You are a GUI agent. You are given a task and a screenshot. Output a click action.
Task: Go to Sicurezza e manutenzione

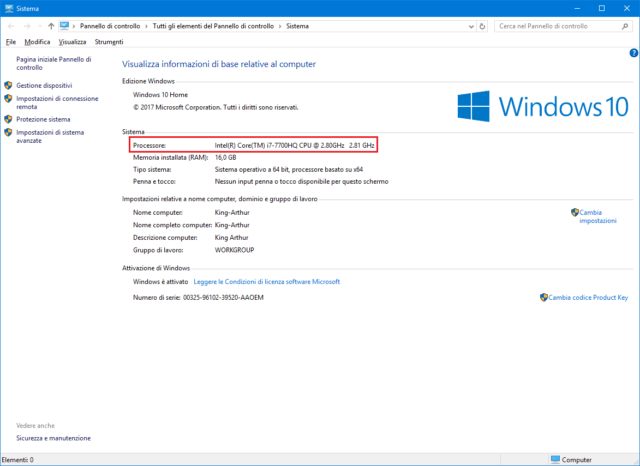[x=53, y=438]
